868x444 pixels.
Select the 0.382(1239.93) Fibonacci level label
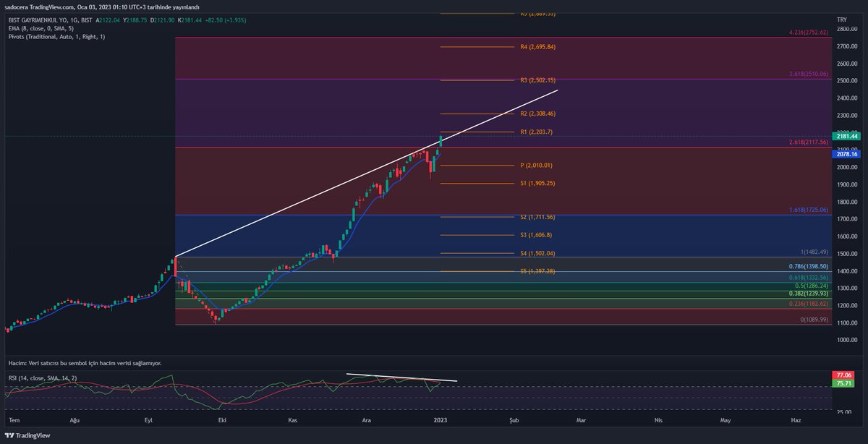tap(808, 294)
